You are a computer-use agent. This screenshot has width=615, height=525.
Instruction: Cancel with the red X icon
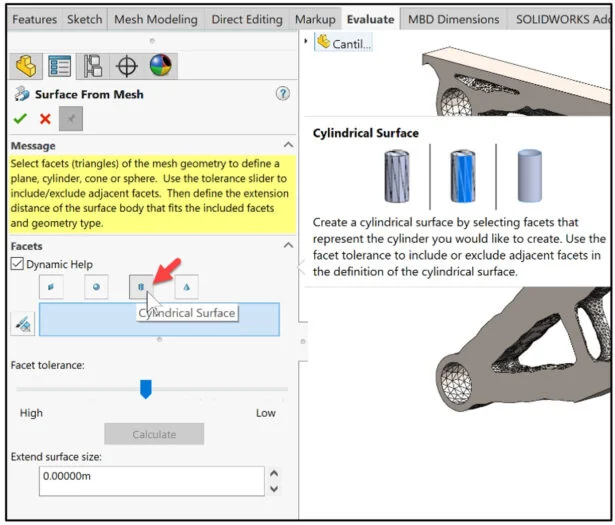point(45,119)
